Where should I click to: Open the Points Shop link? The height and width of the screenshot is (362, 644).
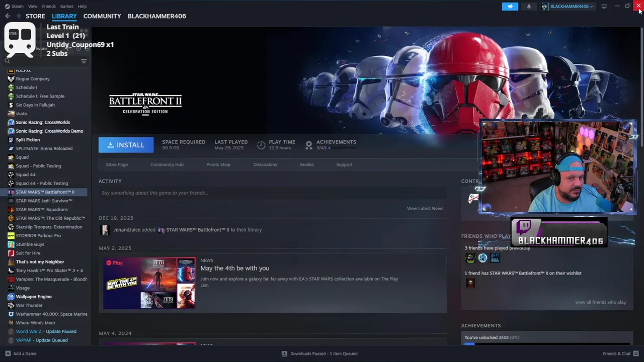pyautogui.click(x=218, y=164)
